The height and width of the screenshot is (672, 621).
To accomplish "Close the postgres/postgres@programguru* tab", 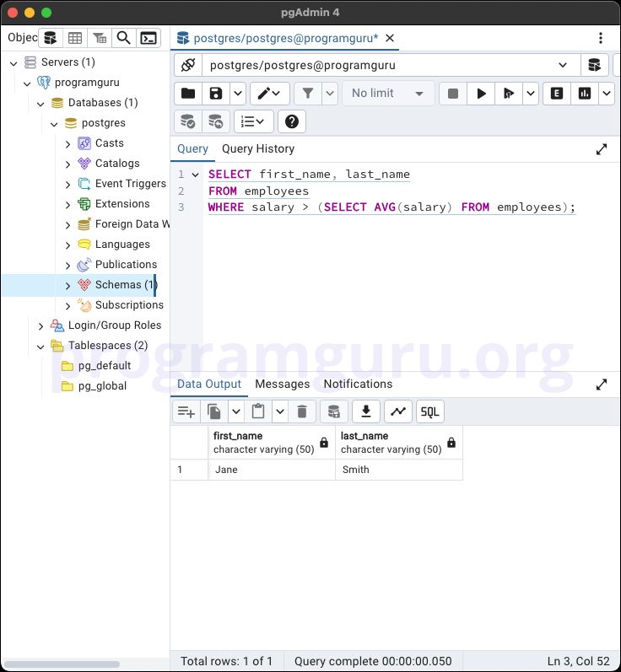I will (390, 38).
